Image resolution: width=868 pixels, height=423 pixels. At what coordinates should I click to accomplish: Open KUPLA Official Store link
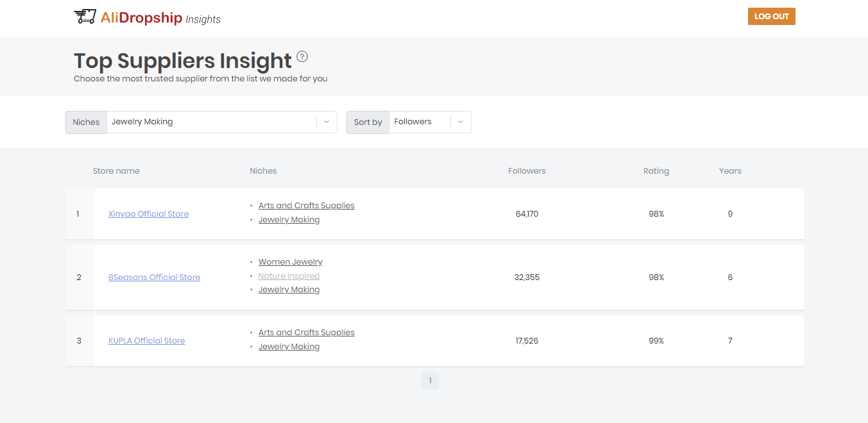click(x=146, y=341)
